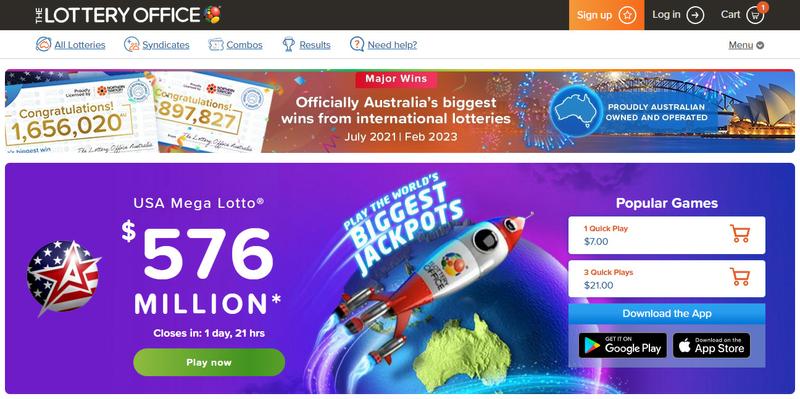Open the Syndicates navigation link
This screenshot has width=800, height=399.
pyautogui.click(x=166, y=45)
